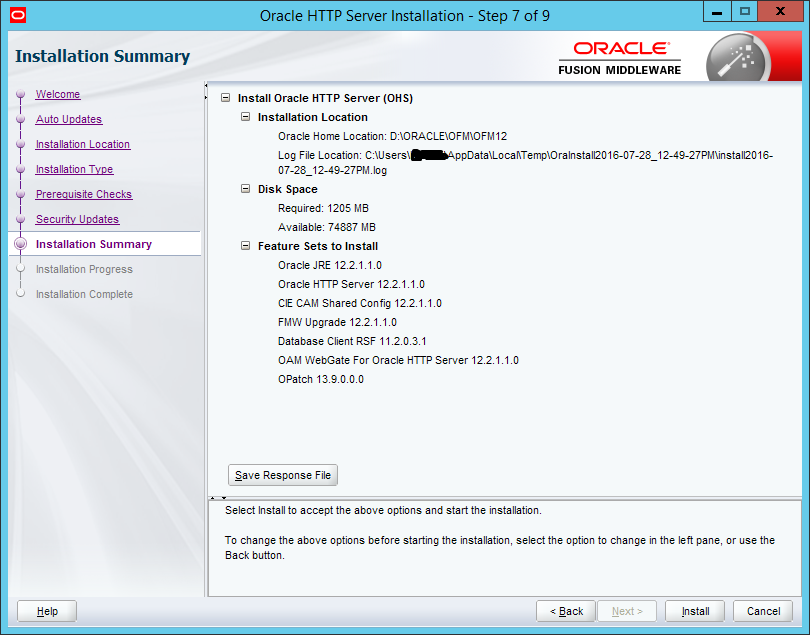Viewport: 810px width, 635px height.
Task: Click the Save Response File button
Action: 283,475
